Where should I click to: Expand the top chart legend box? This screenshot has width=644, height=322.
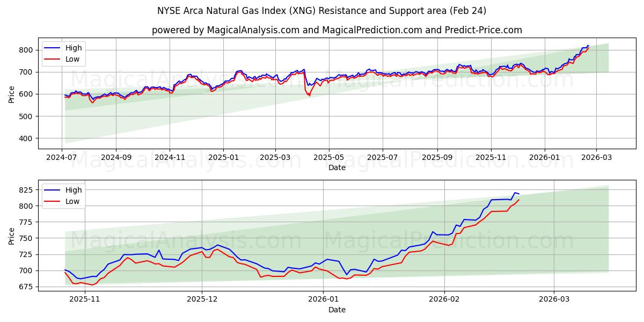(x=64, y=53)
